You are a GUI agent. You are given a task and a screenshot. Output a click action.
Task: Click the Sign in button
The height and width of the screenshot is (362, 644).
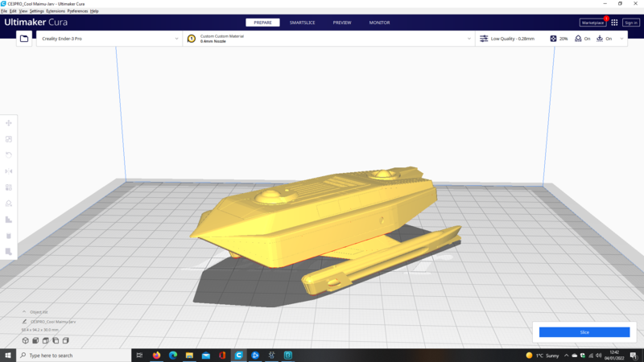click(x=631, y=23)
